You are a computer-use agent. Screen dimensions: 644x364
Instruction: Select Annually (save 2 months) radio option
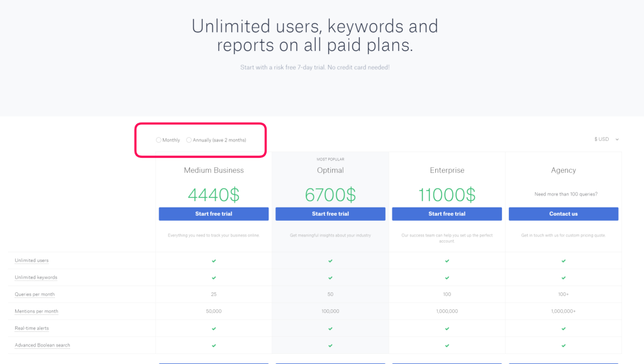pyautogui.click(x=189, y=140)
